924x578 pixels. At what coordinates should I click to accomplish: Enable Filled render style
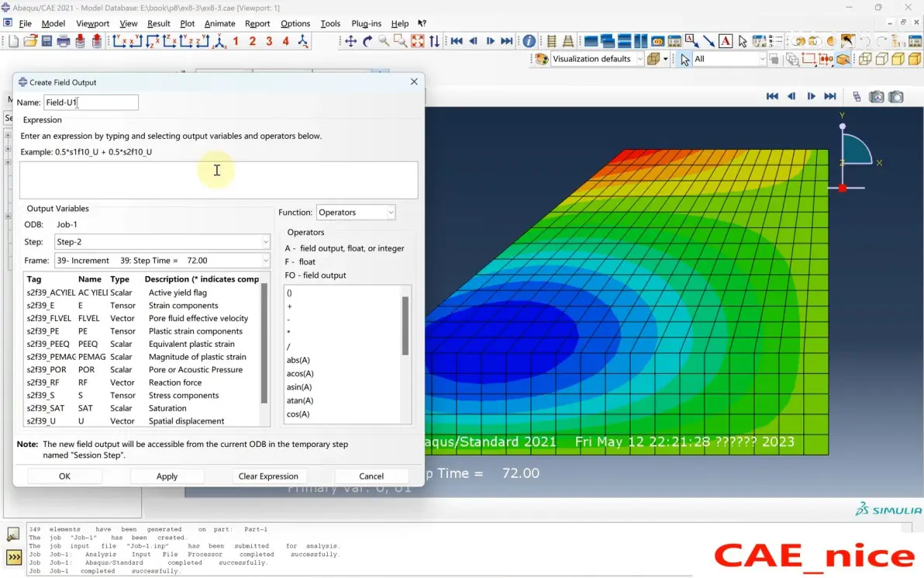pos(898,59)
